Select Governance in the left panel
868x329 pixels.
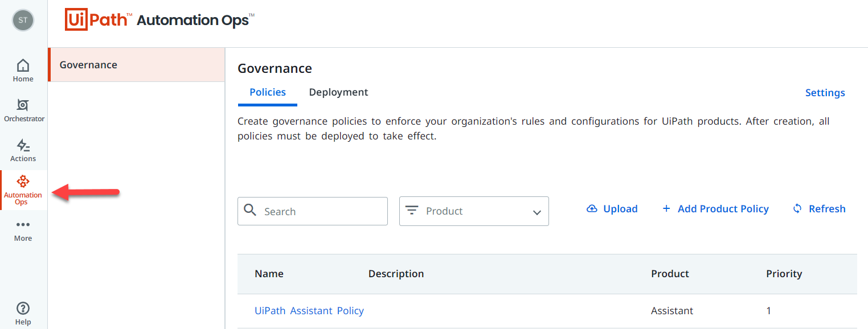point(137,65)
